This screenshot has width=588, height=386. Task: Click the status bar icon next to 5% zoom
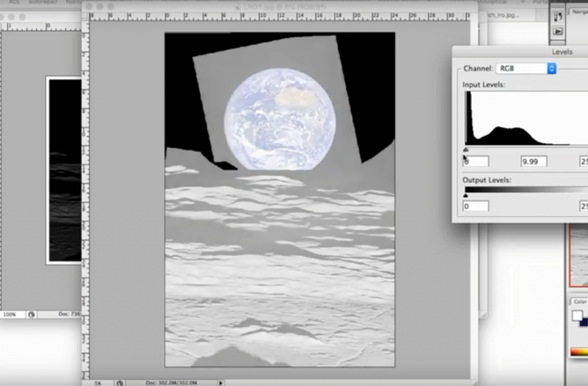coord(119,383)
